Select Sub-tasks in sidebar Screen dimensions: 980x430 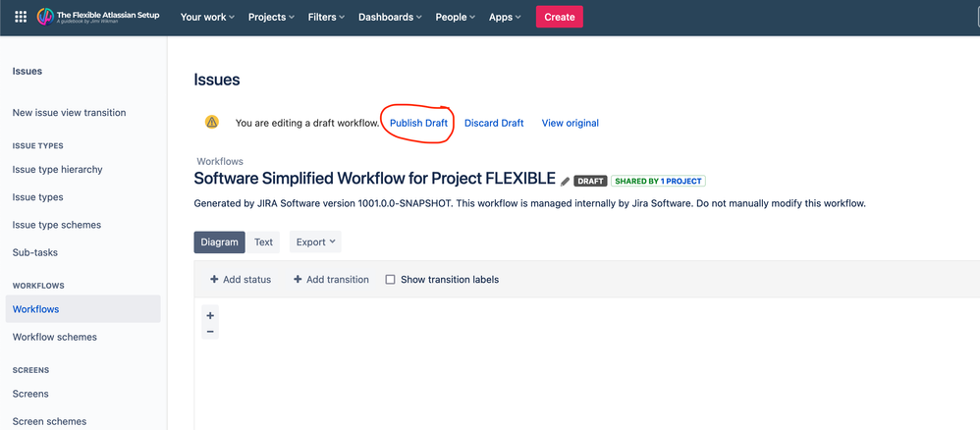tap(35, 252)
